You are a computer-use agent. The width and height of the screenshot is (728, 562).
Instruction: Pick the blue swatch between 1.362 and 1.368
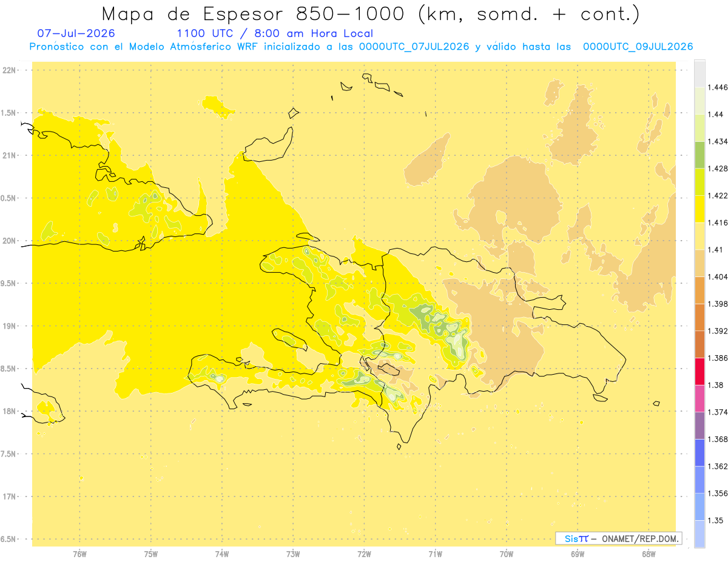click(x=699, y=452)
